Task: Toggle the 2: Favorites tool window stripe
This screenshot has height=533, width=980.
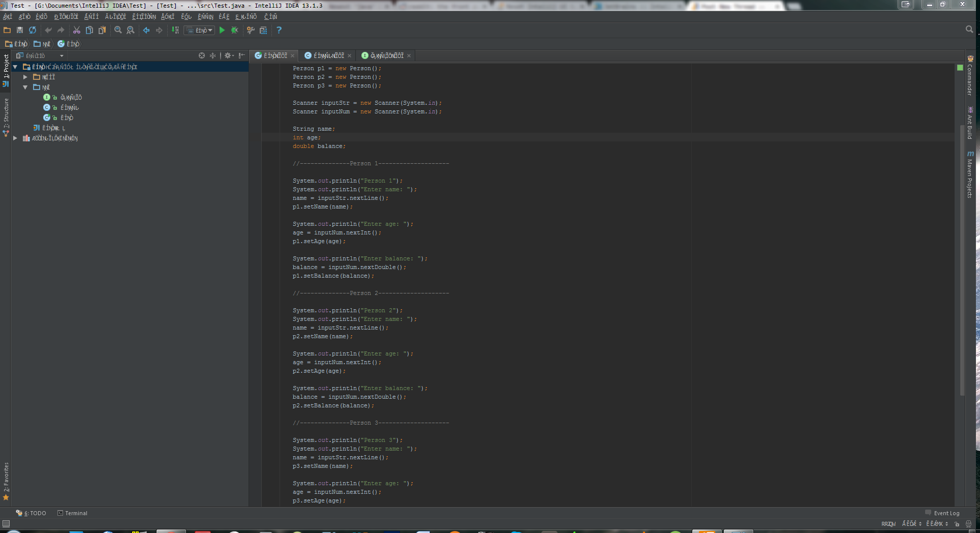Action: (6, 481)
